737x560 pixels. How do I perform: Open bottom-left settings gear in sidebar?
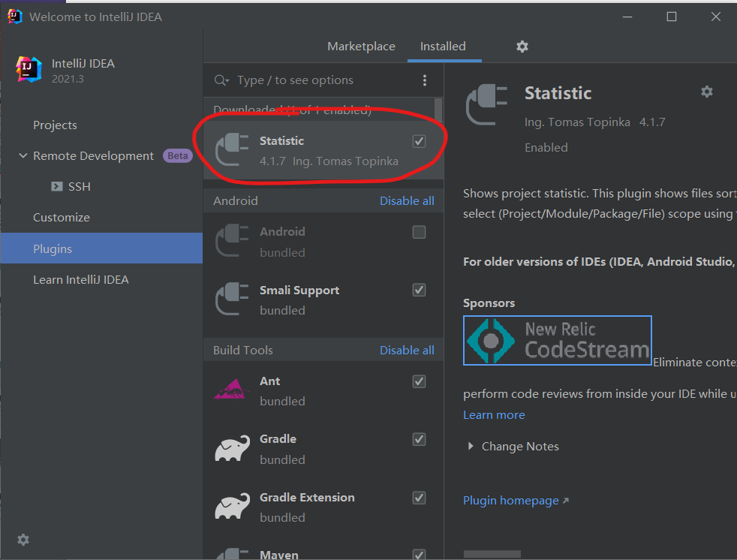point(23,539)
